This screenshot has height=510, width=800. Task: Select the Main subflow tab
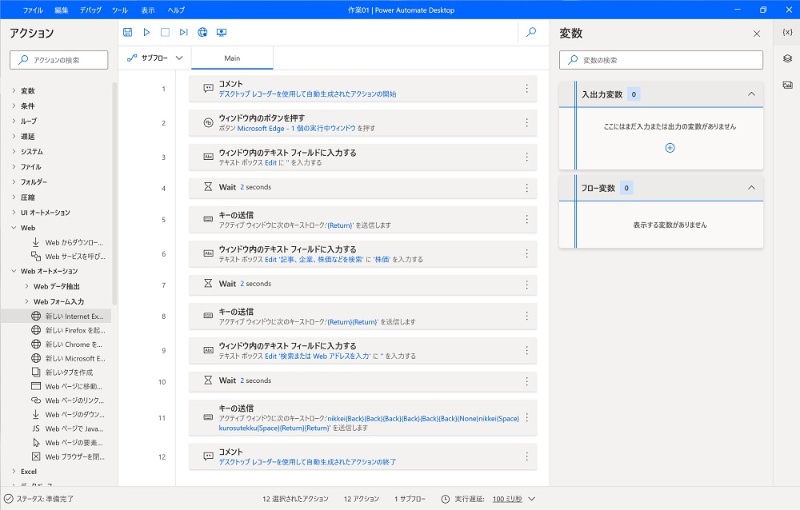(x=232, y=58)
